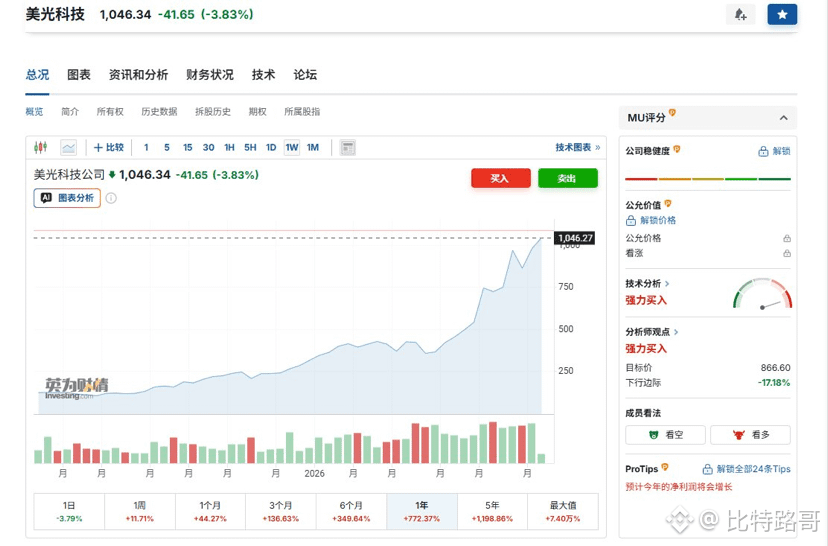Select 历史数据 sub-tab
The width and height of the screenshot is (828, 546).
tap(159, 111)
